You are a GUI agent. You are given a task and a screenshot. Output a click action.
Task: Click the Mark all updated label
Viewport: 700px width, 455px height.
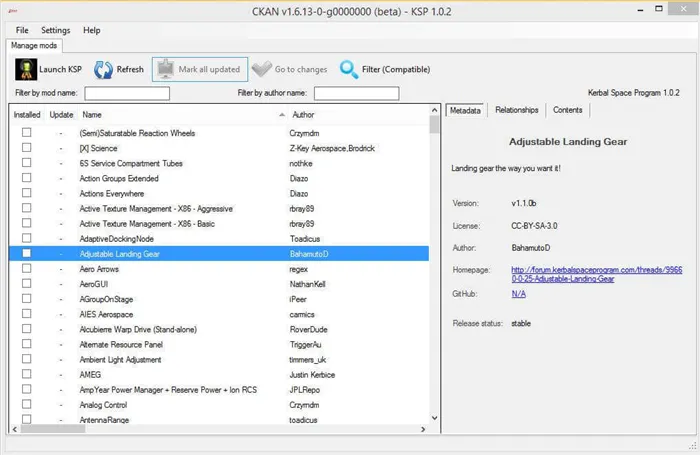[209, 69]
